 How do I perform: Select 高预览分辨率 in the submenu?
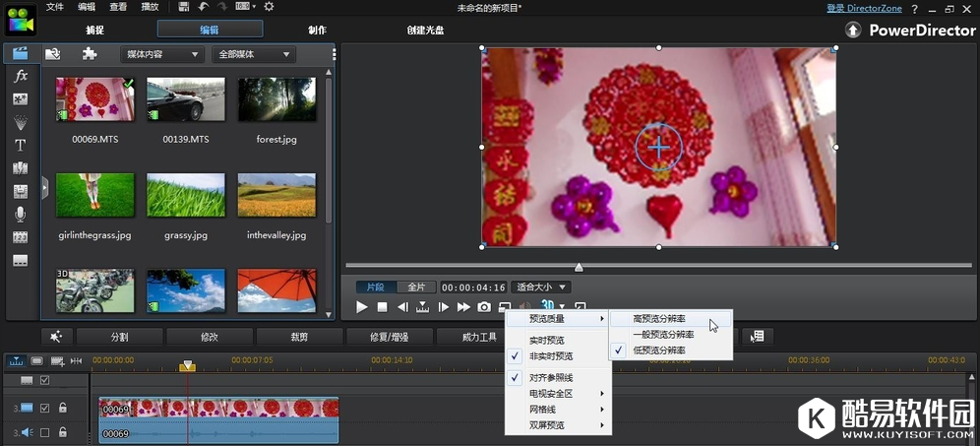(x=659, y=319)
